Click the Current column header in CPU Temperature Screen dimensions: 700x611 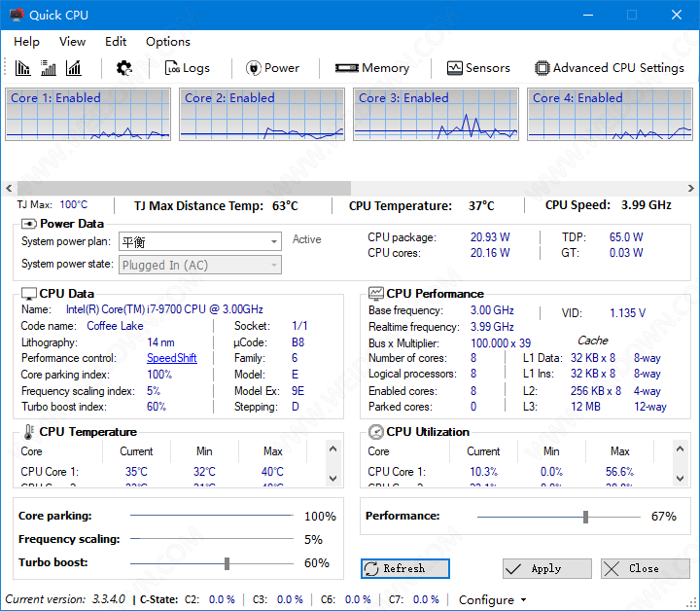(x=136, y=451)
